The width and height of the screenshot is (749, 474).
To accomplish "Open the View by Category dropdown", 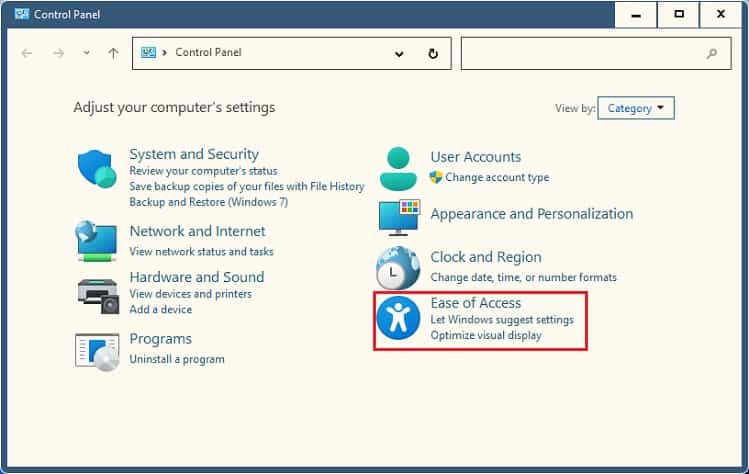I will click(636, 108).
